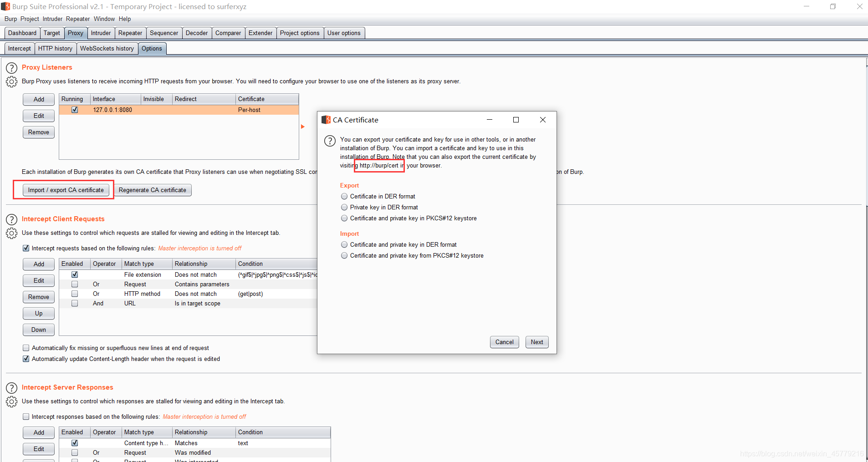
Task: Toggle Intercept requests based on rules checkbox
Action: pyautogui.click(x=26, y=248)
